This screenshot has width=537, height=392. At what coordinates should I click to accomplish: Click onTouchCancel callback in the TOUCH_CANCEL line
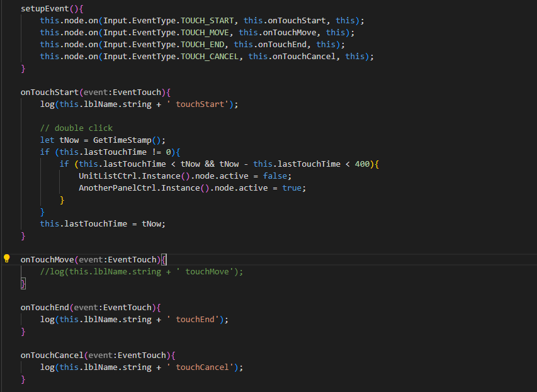coord(304,57)
